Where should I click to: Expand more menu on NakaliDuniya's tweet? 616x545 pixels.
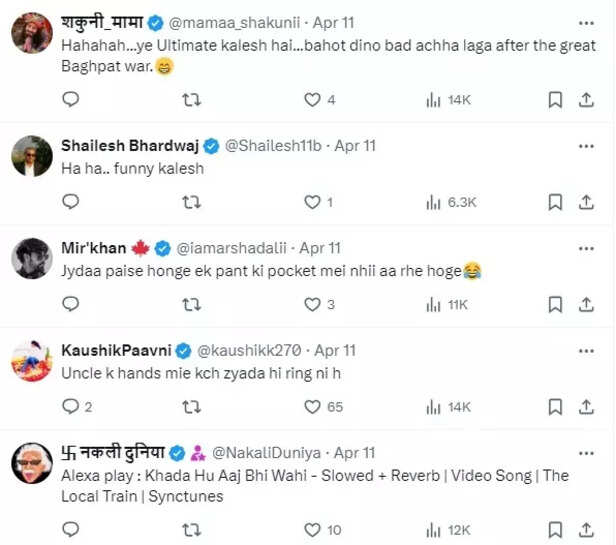click(x=583, y=453)
